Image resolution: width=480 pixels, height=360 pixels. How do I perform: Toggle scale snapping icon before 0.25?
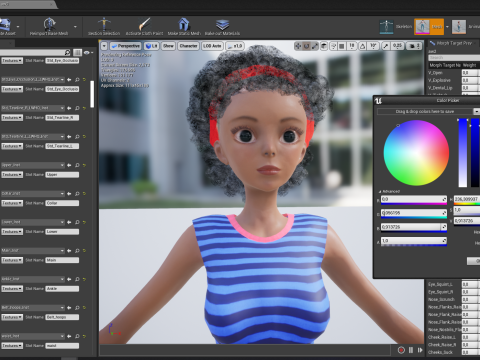(385, 46)
